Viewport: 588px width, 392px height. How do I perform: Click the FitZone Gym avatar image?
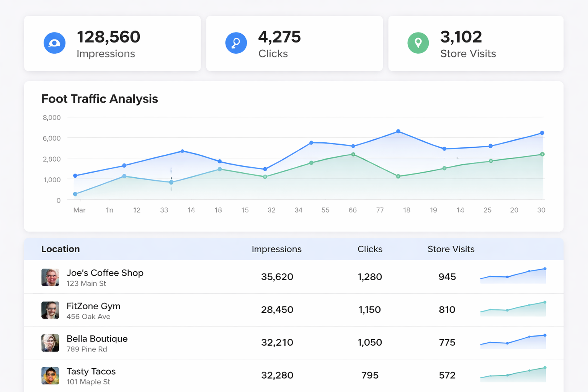point(50,310)
